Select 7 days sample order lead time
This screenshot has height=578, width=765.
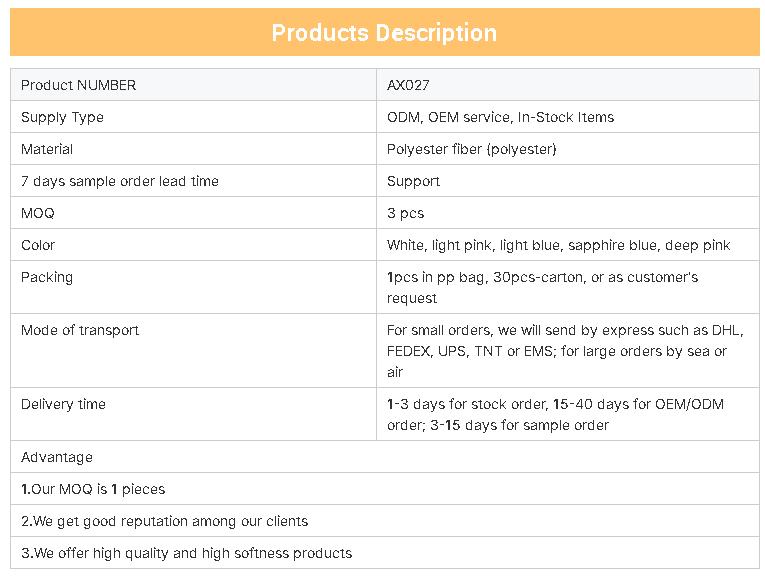[120, 181]
